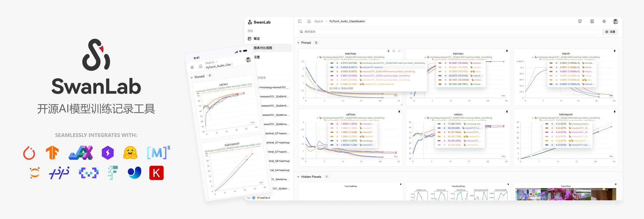Viewport: 644px width, 219px height.
Task: Open hamburger menu in the mobile view
Action: point(192,67)
